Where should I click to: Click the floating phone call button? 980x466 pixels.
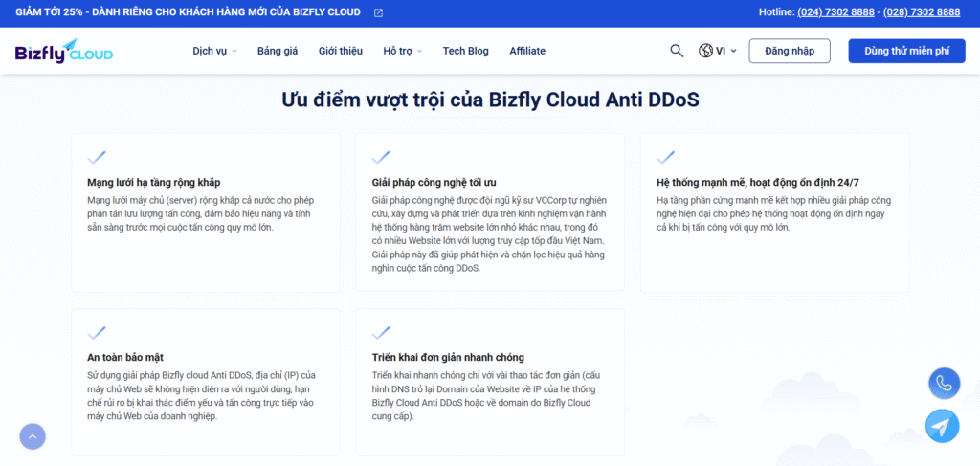click(x=944, y=383)
